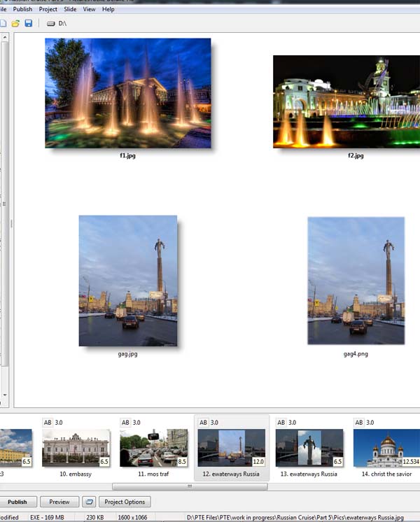Click the Publish button

click(x=17, y=502)
